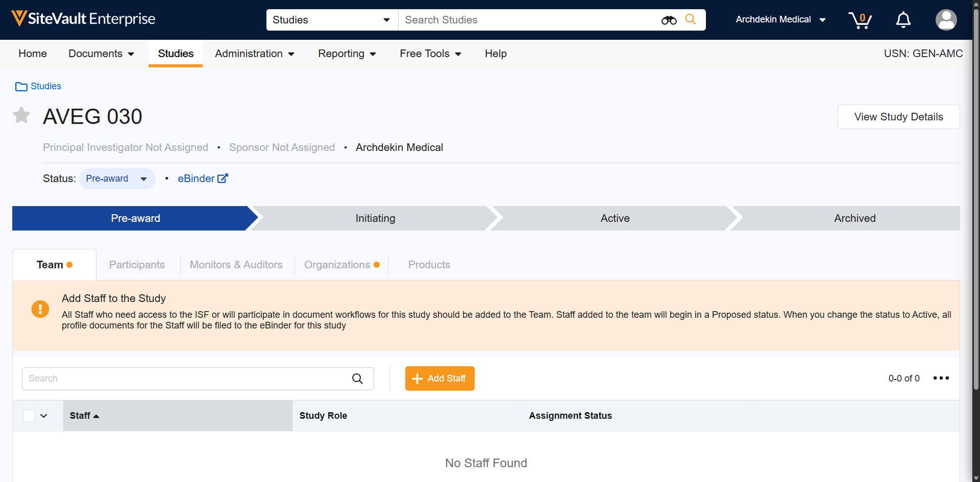This screenshot has height=482, width=980.
Task: Click the Search Studies input field
Action: 528,20
